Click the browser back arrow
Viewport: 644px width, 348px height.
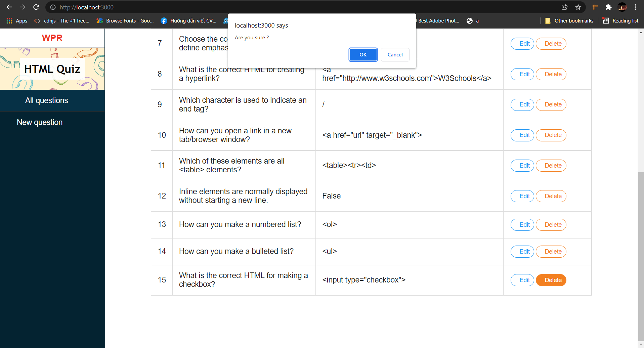tap(9, 7)
